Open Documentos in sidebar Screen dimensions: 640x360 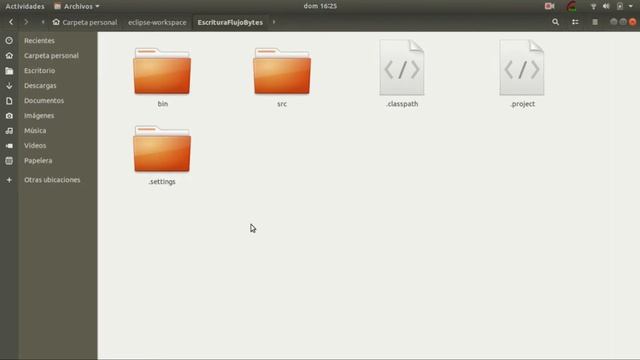44,100
